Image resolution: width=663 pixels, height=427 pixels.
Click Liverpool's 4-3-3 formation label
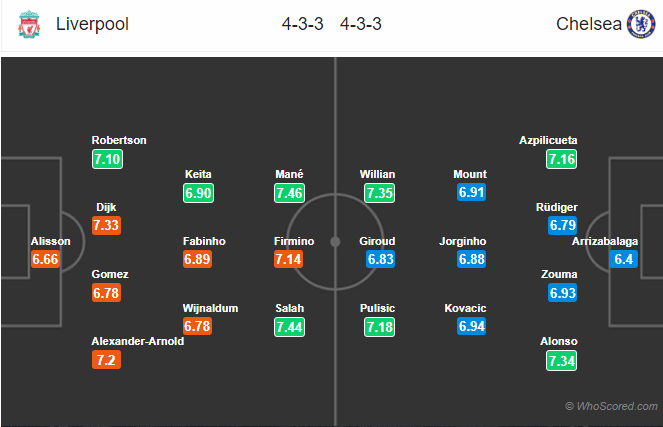point(303,24)
